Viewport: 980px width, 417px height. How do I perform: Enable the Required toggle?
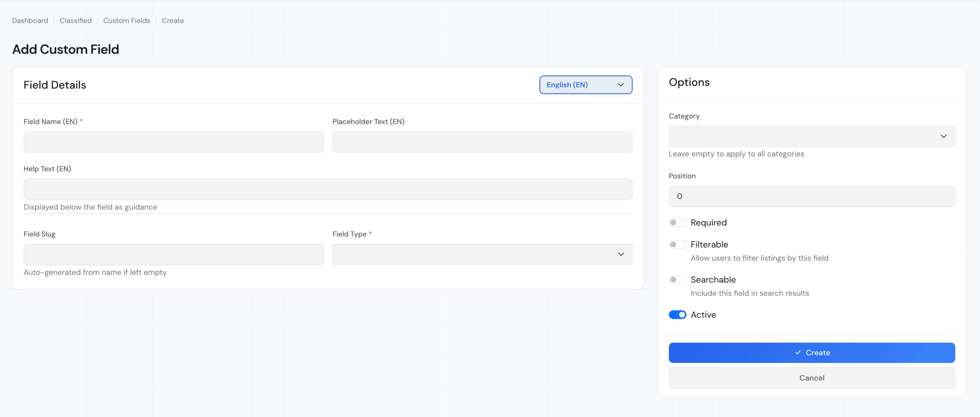(677, 222)
